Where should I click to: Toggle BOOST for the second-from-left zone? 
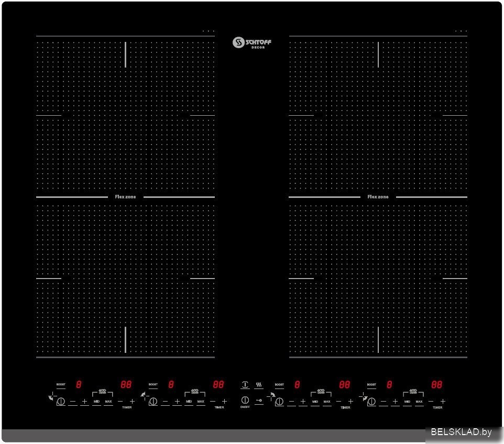point(153,385)
